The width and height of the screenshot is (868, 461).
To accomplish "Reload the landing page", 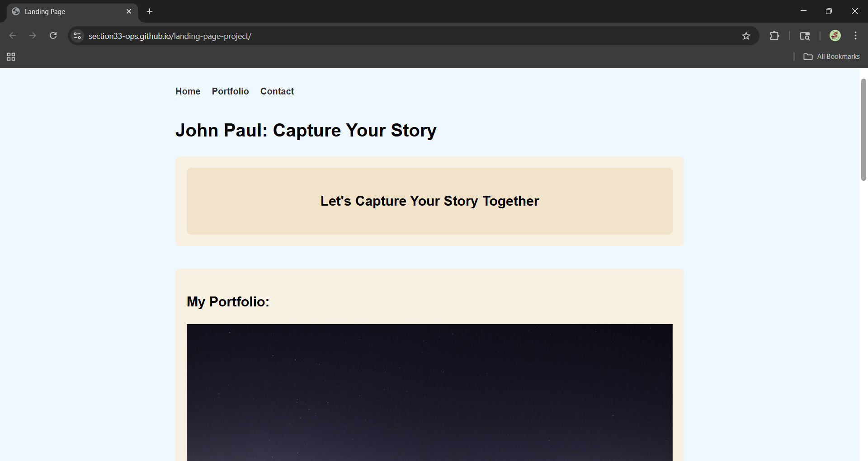I will coord(53,36).
